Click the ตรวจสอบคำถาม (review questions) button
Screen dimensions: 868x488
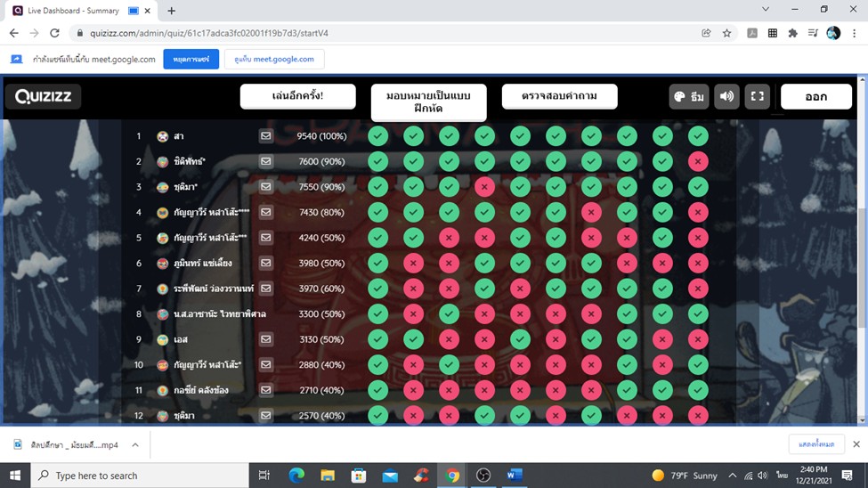coord(559,96)
